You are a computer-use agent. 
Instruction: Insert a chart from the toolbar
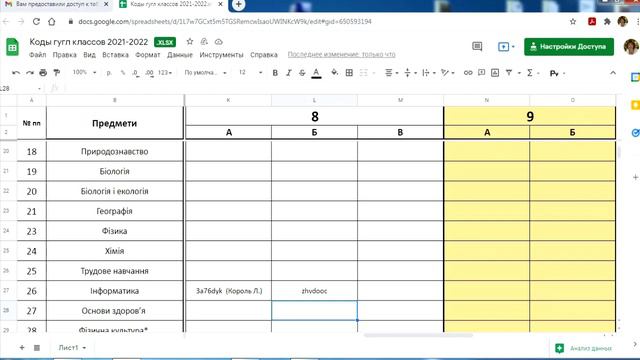[495, 73]
